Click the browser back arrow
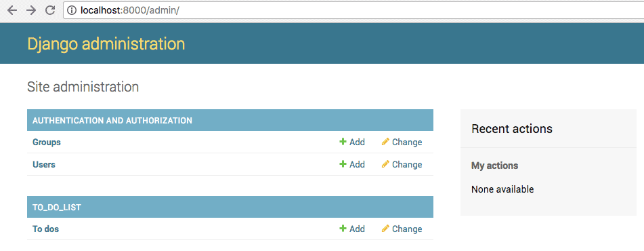The image size is (644, 251). pyautogui.click(x=12, y=10)
